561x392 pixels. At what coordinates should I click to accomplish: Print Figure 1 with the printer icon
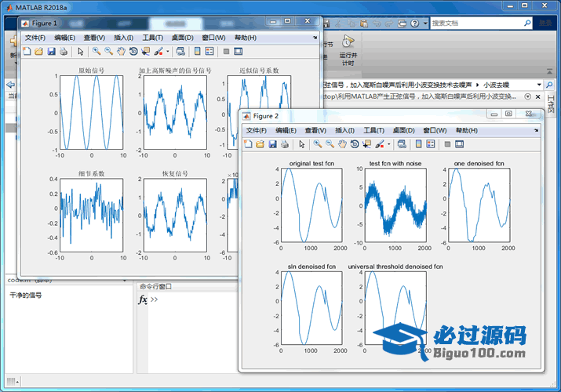pos(64,52)
